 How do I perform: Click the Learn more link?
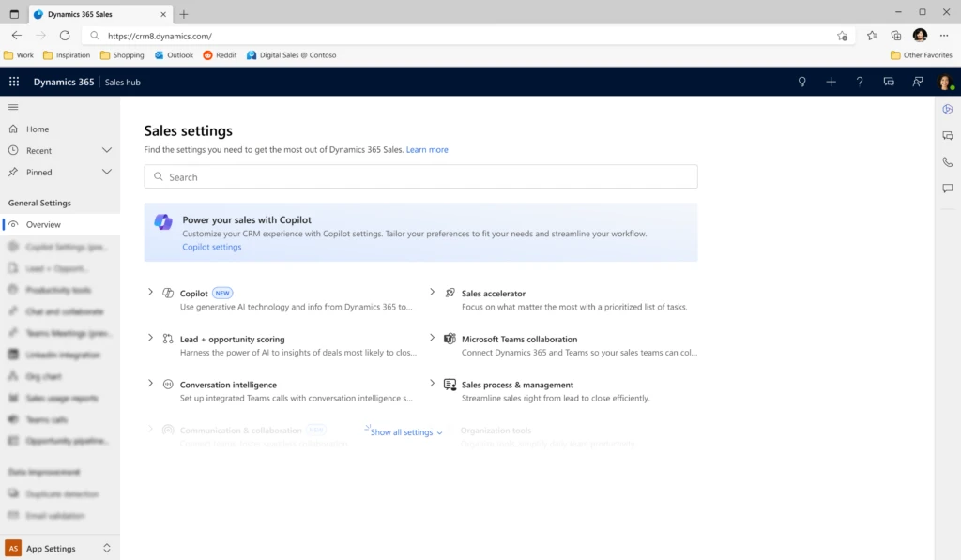[427, 149]
